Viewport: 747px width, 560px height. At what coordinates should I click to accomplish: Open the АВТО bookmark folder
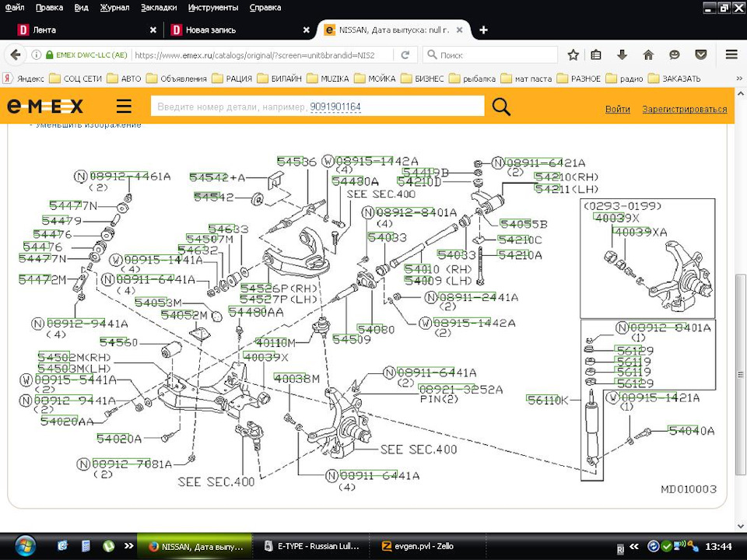124,78
